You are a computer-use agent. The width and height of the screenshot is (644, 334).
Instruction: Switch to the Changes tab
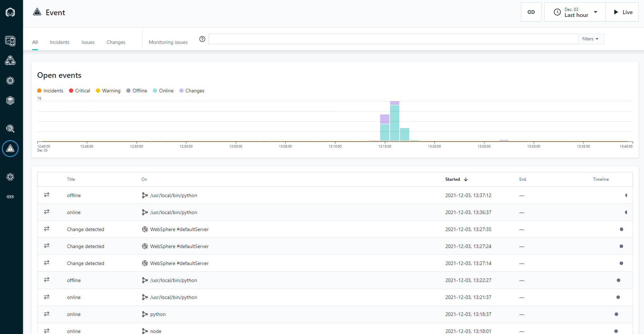(x=116, y=42)
